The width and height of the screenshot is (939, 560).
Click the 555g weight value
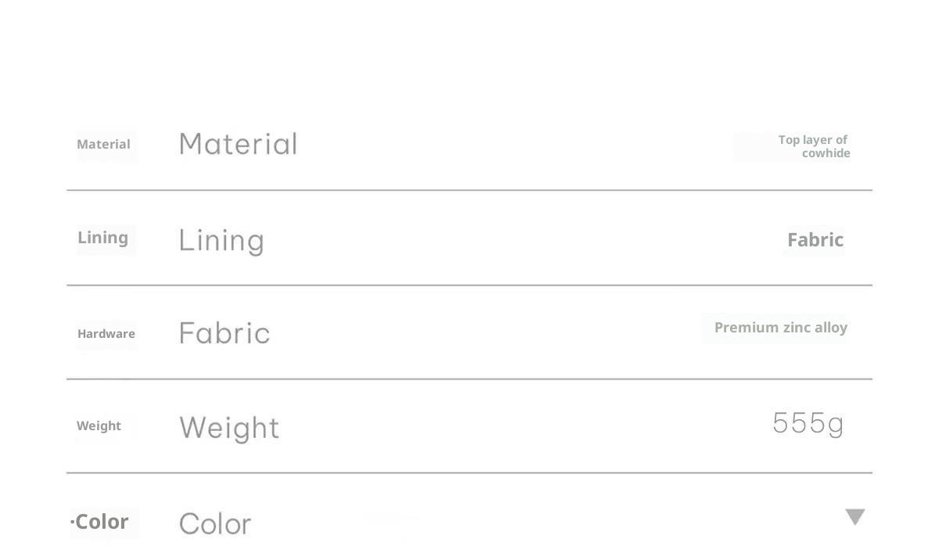click(x=808, y=423)
